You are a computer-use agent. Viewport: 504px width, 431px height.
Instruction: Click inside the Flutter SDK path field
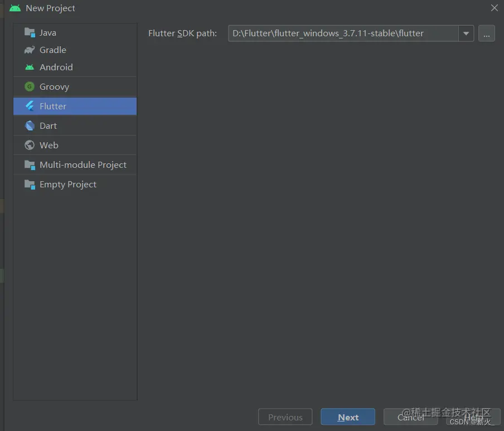tap(343, 33)
